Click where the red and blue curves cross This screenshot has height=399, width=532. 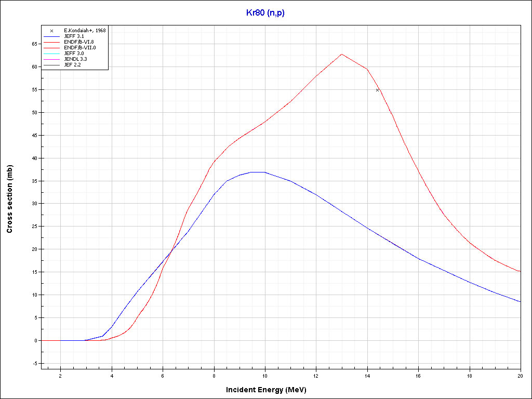171,249
